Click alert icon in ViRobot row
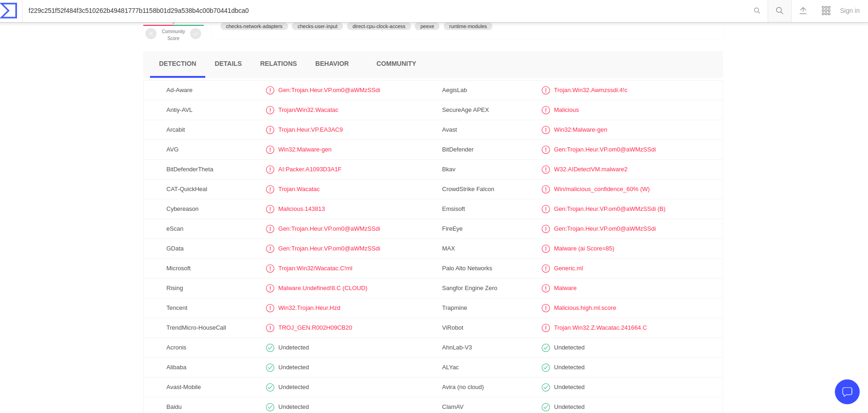This screenshot has width=868, height=413. point(546,328)
